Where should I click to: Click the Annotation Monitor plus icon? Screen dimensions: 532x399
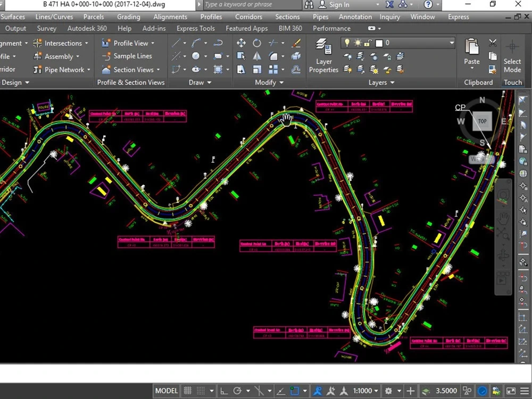tap(410, 391)
